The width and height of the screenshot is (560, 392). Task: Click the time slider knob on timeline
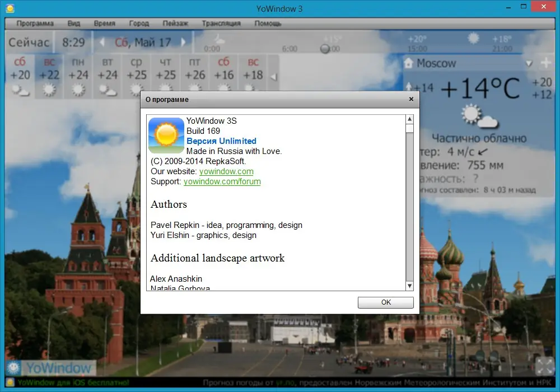pyautogui.click(x=325, y=49)
